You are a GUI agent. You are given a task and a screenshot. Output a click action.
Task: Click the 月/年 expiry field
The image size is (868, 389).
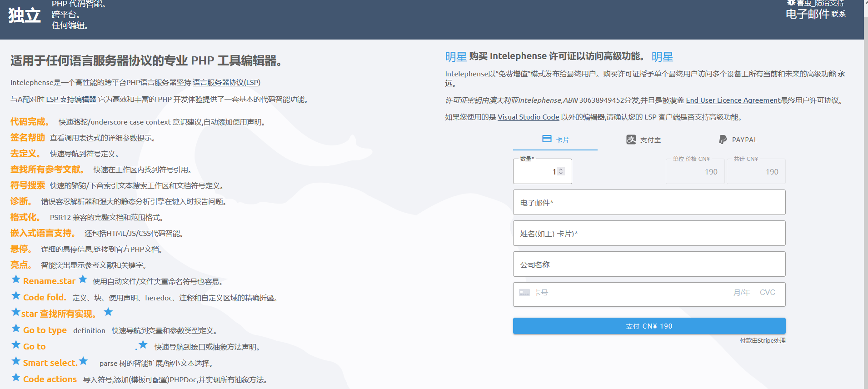[x=742, y=293]
